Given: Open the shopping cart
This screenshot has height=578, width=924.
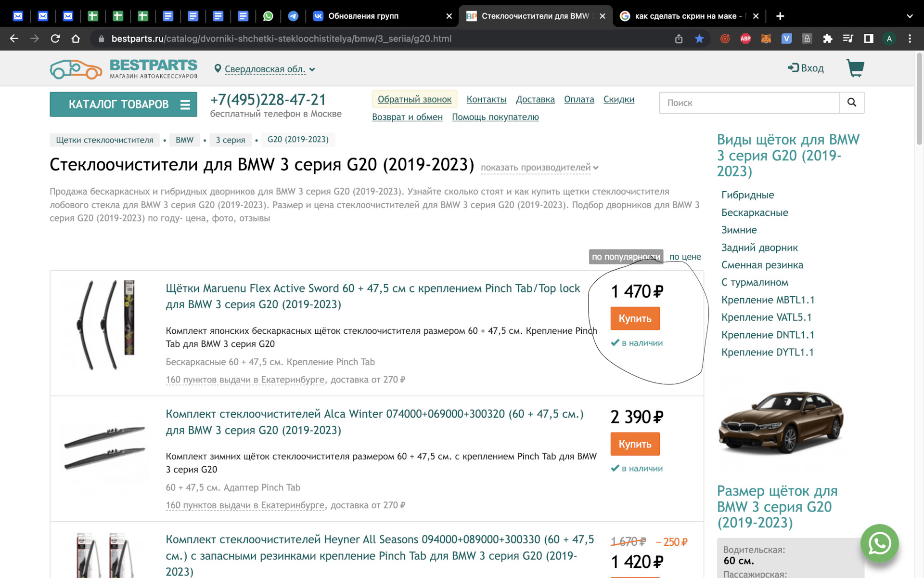Looking at the screenshot, I should (855, 68).
